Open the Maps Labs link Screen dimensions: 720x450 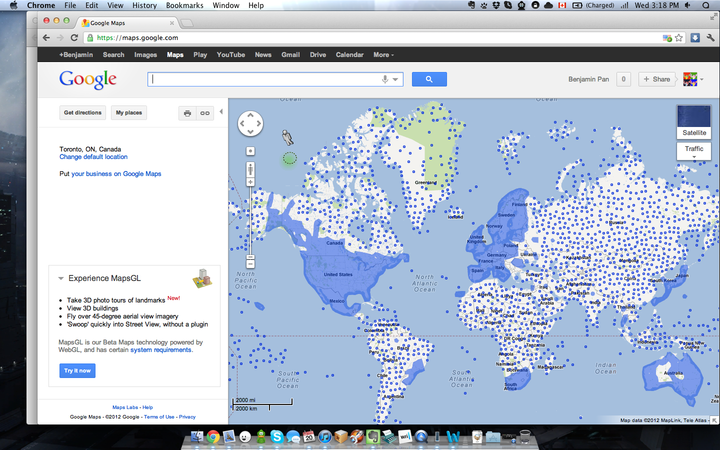point(125,407)
